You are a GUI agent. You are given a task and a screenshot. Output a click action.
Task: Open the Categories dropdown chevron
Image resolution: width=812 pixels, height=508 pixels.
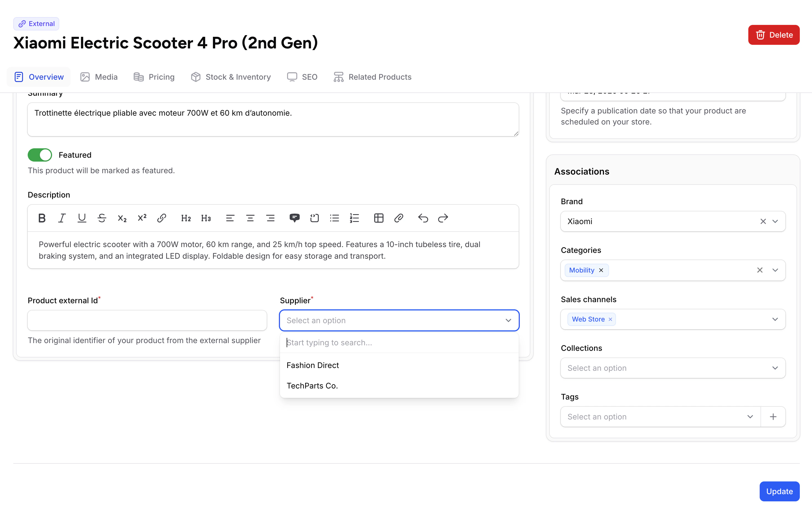(775, 270)
